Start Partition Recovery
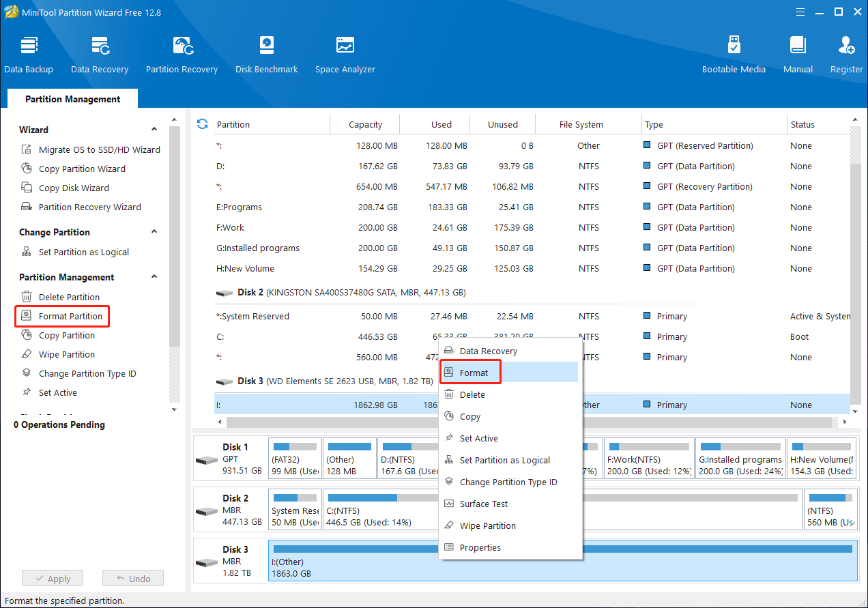 coord(182,53)
